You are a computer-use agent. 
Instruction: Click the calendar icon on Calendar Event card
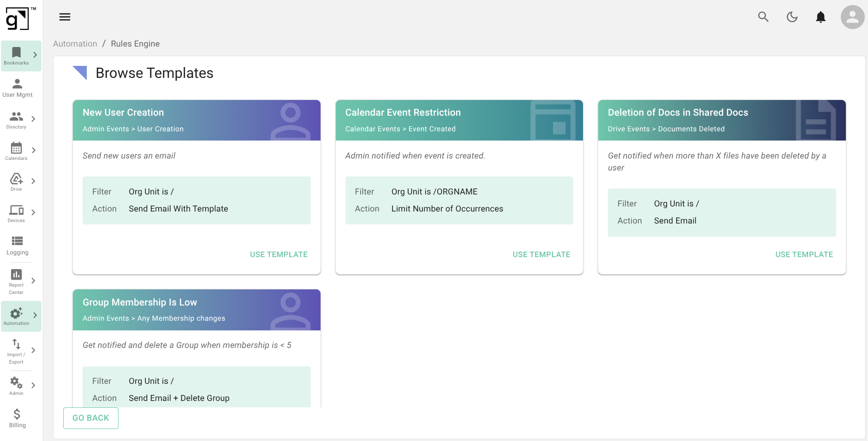coord(553,121)
